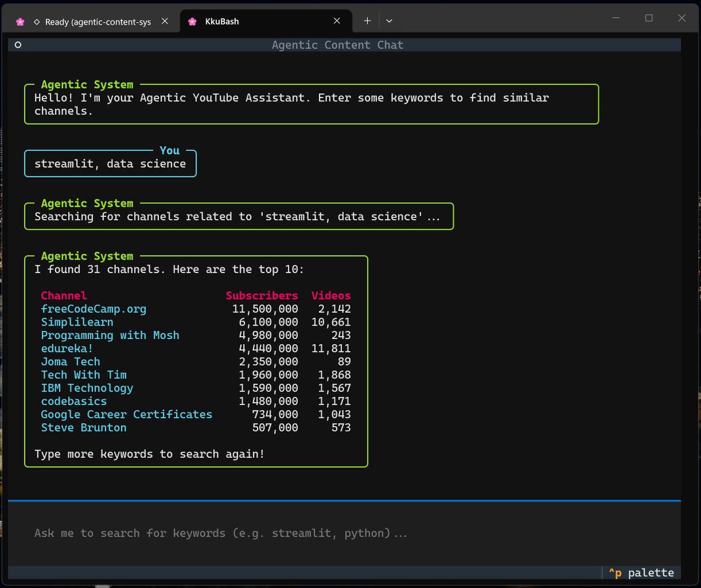The width and height of the screenshot is (701, 588).
Task: Click the Videos column header
Action: pyautogui.click(x=331, y=296)
